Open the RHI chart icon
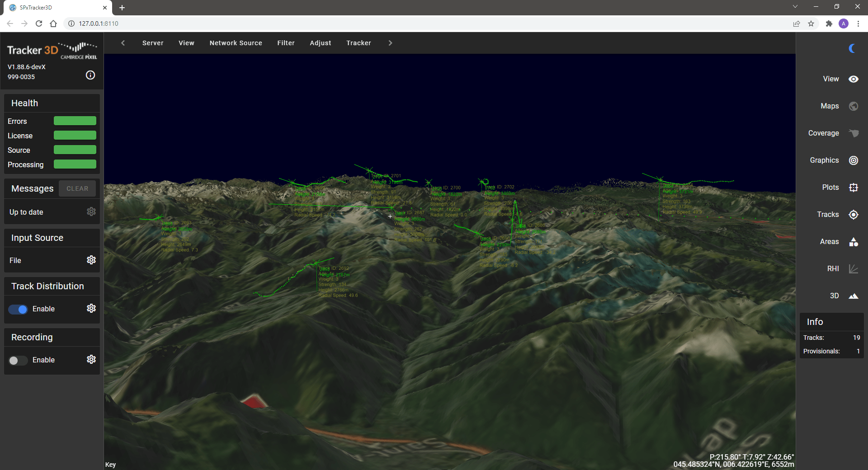Image resolution: width=868 pixels, height=470 pixels. click(x=853, y=269)
